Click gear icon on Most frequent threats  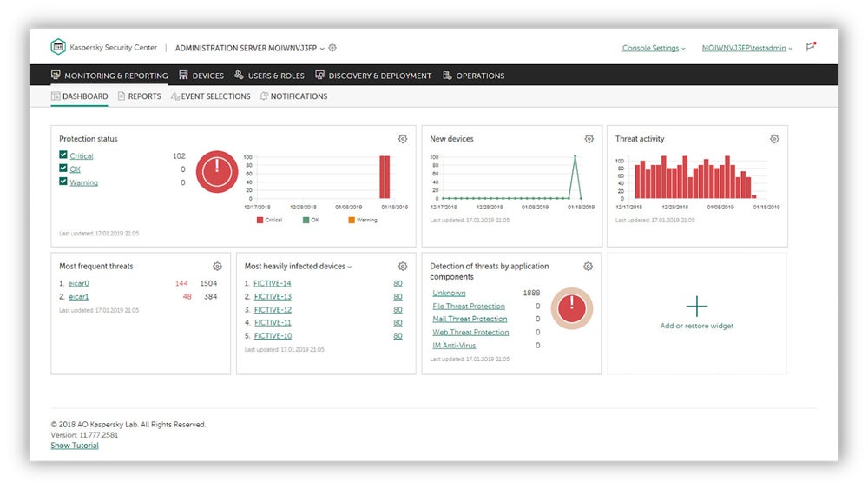coord(217,267)
